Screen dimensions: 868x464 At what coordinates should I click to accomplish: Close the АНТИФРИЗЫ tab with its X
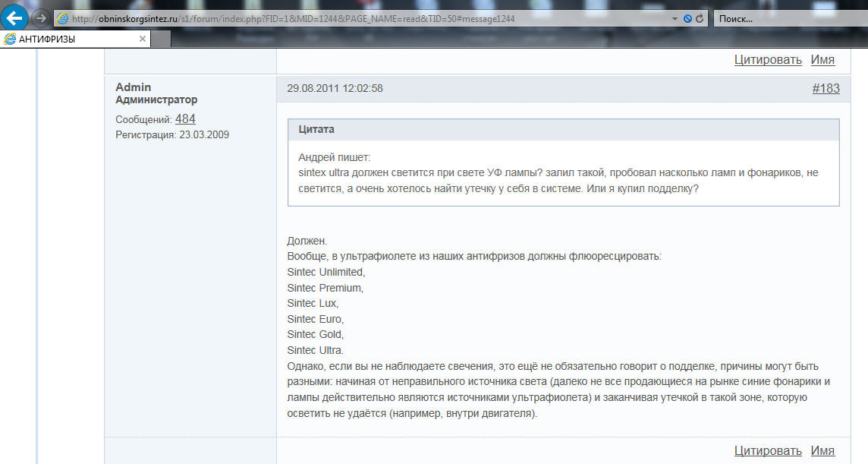click(143, 39)
